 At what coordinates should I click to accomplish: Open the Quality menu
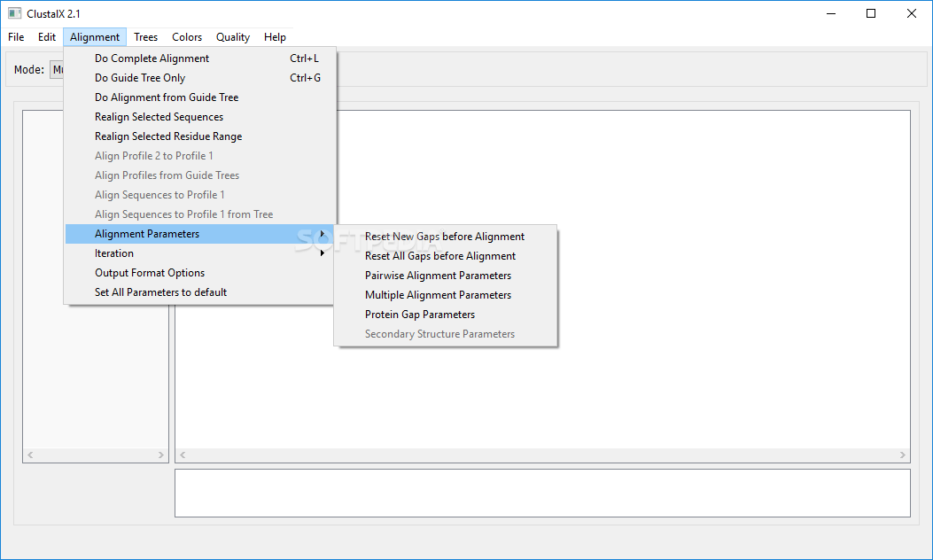click(x=233, y=37)
